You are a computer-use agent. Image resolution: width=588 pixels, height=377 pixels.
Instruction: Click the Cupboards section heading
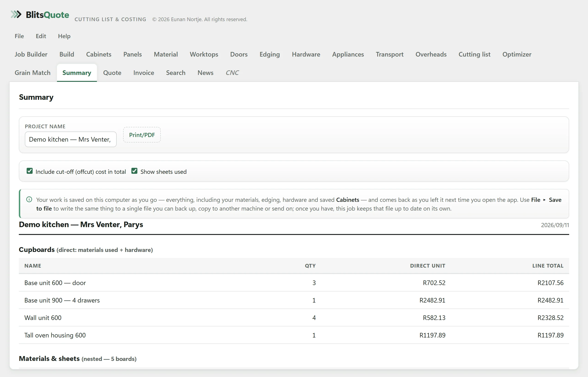coord(86,250)
